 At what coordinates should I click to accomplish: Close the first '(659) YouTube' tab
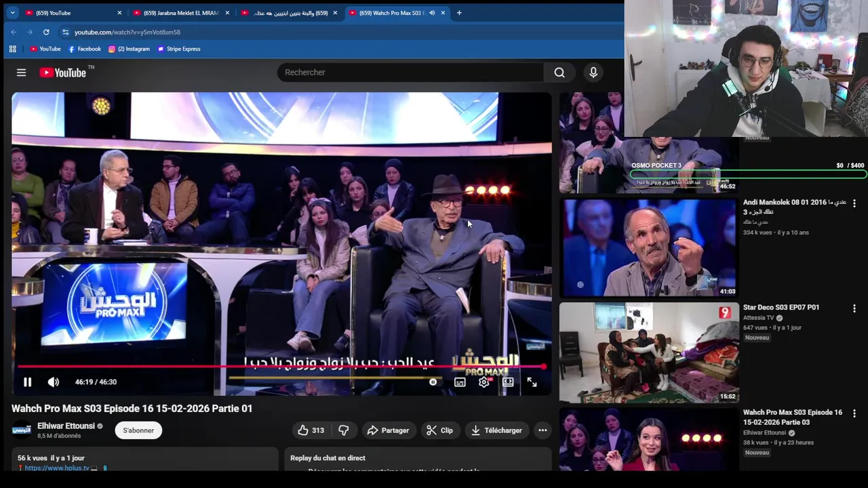coord(119,13)
